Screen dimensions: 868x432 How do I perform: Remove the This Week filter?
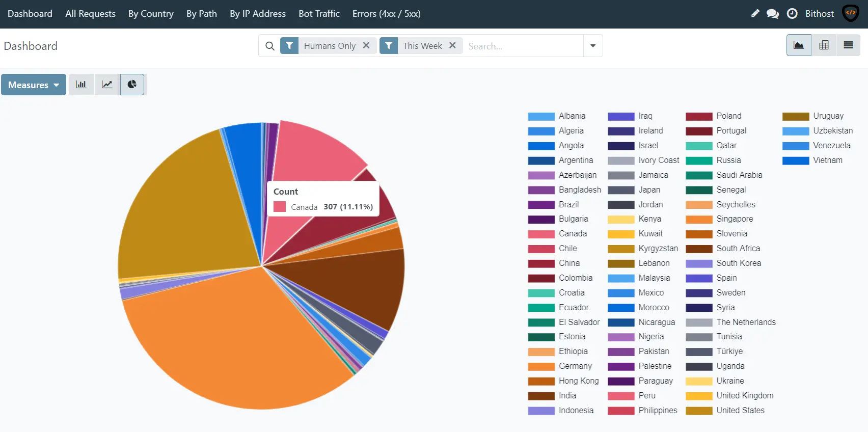click(452, 45)
